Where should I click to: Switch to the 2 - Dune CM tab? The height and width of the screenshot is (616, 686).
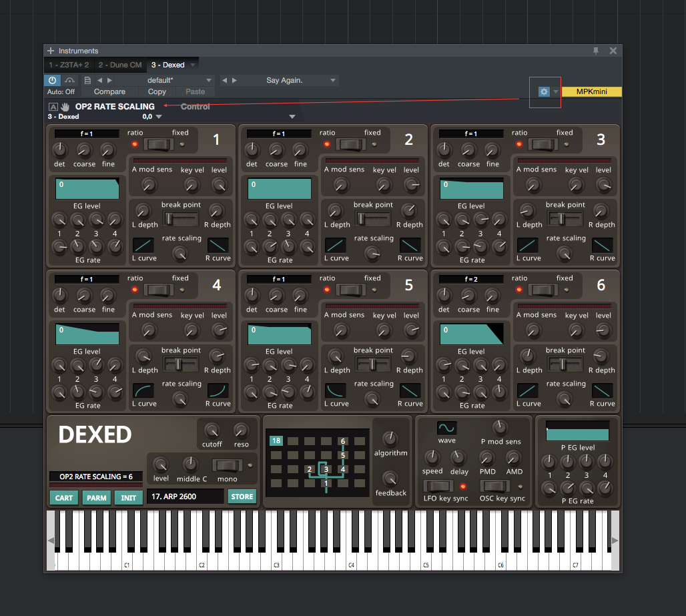[120, 65]
